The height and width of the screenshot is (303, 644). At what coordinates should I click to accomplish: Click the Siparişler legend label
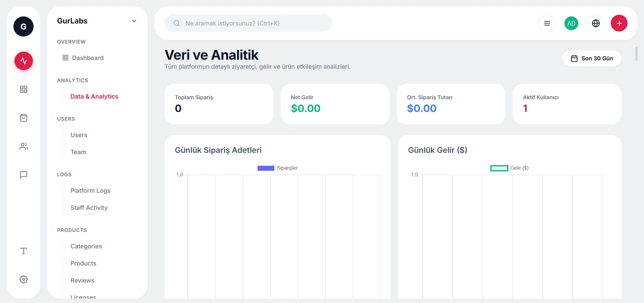pos(287,168)
